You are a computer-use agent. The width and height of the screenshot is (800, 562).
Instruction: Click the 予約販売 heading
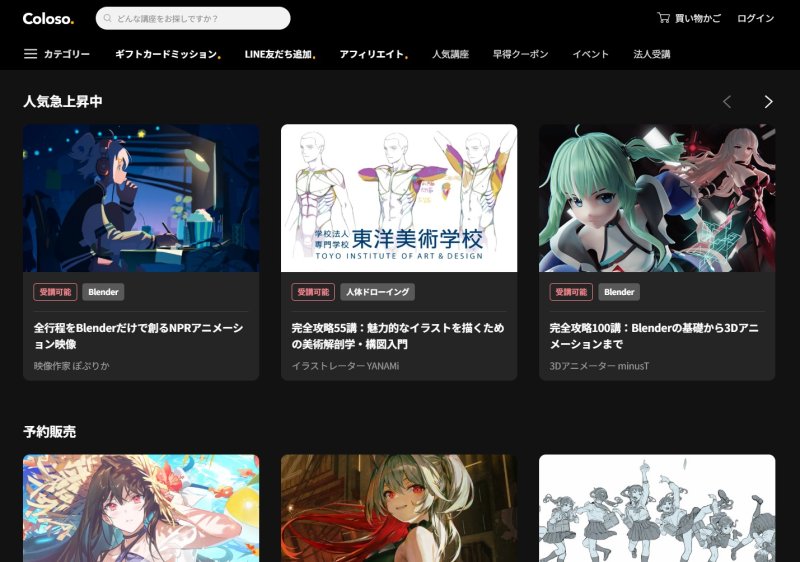click(49, 432)
